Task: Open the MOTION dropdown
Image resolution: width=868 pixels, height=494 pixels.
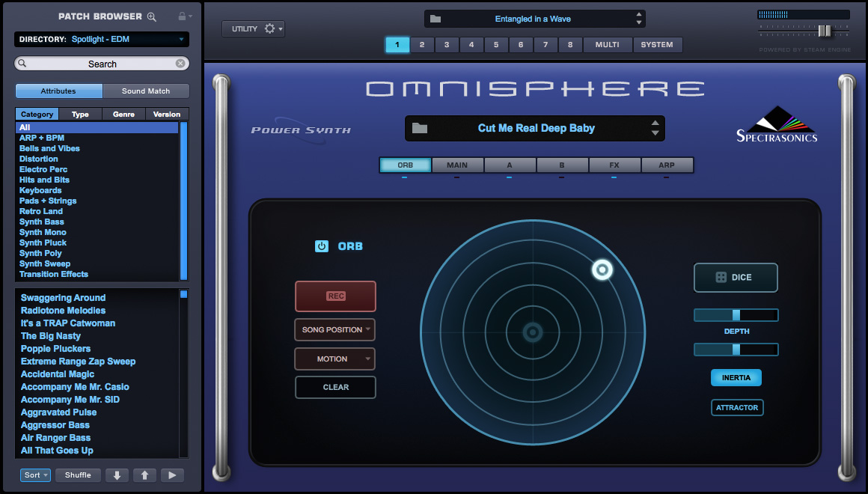Action: click(334, 359)
